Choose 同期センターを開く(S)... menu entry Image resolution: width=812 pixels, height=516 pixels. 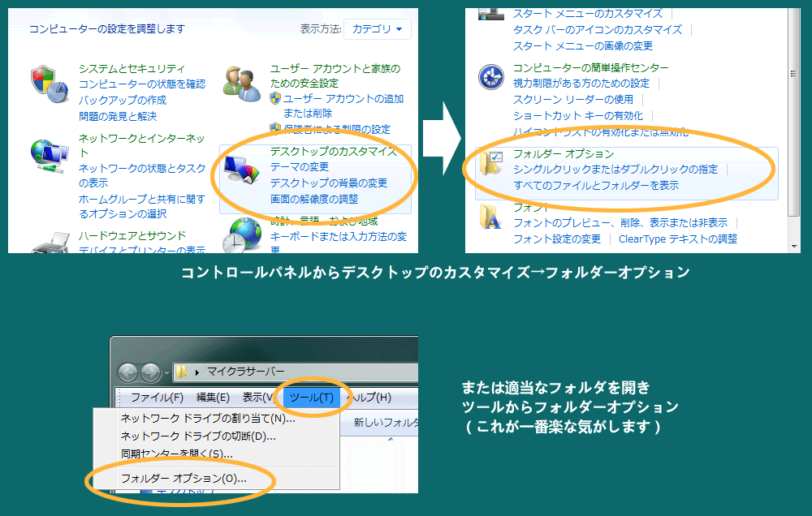[x=176, y=454]
